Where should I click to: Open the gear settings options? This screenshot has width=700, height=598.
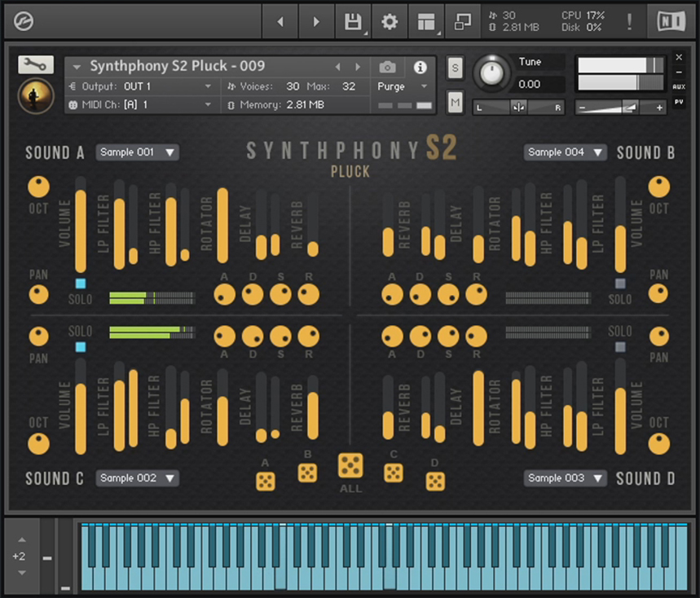[390, 21]
